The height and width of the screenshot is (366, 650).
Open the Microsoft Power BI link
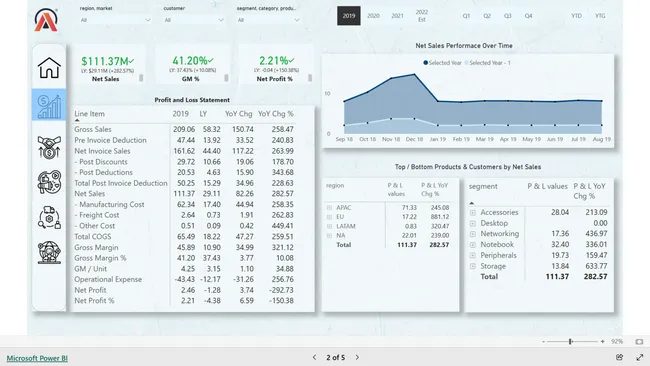[37, 358]
